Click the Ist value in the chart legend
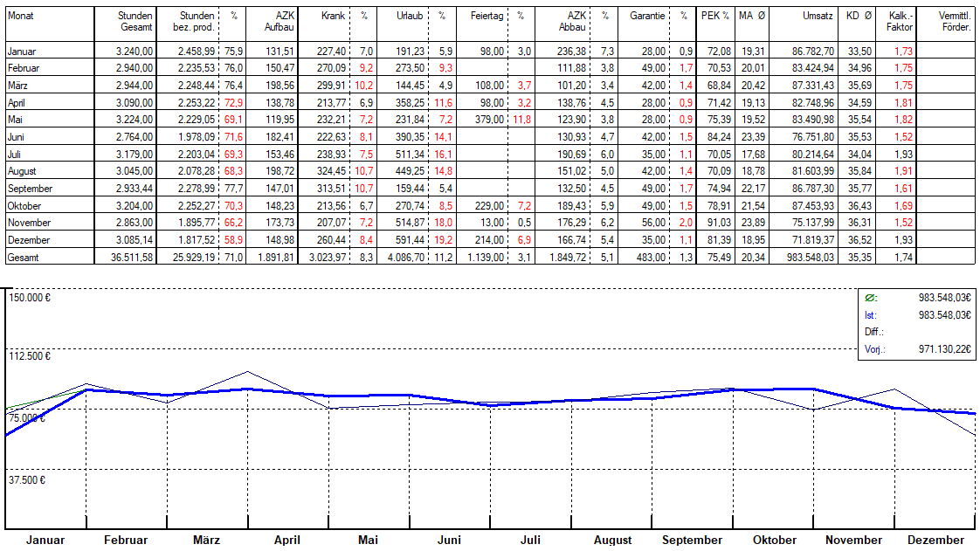The height and width of the screenshot is (551, 980). [945, 315]
